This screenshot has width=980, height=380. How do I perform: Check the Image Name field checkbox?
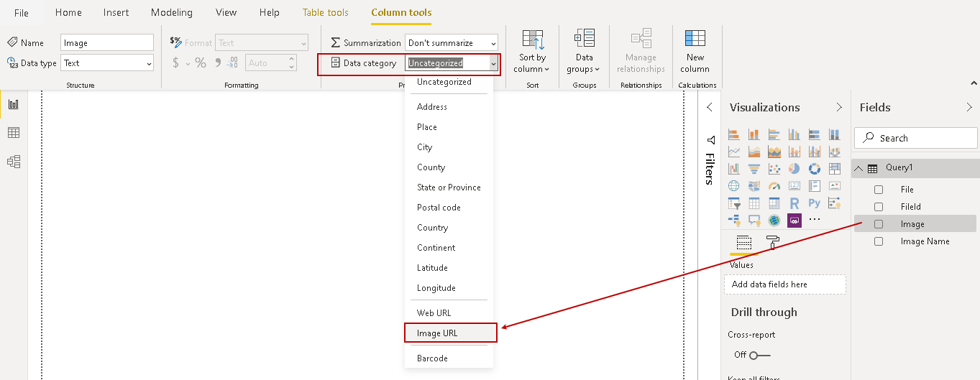pos(879,242)
